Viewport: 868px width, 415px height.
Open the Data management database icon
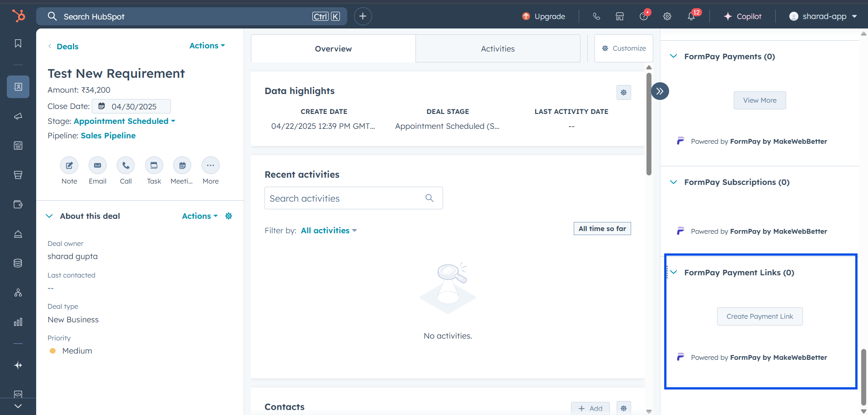coord(18,263)
